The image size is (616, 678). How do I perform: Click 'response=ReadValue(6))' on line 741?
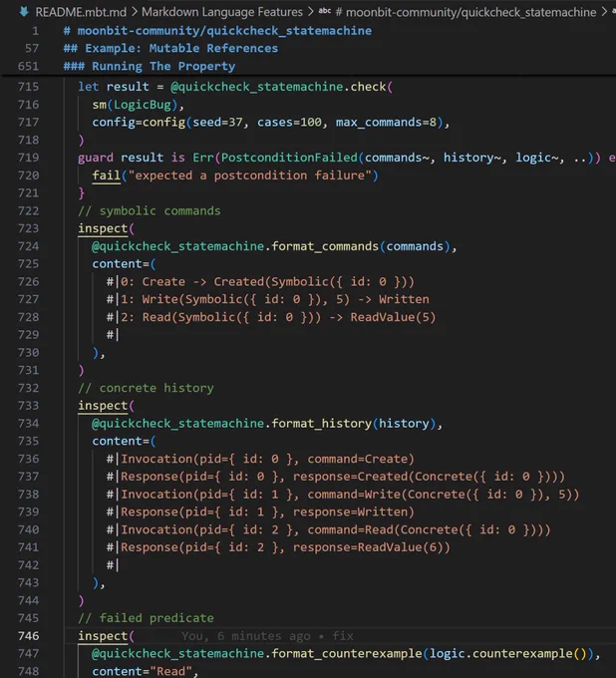tap(372, 547)
